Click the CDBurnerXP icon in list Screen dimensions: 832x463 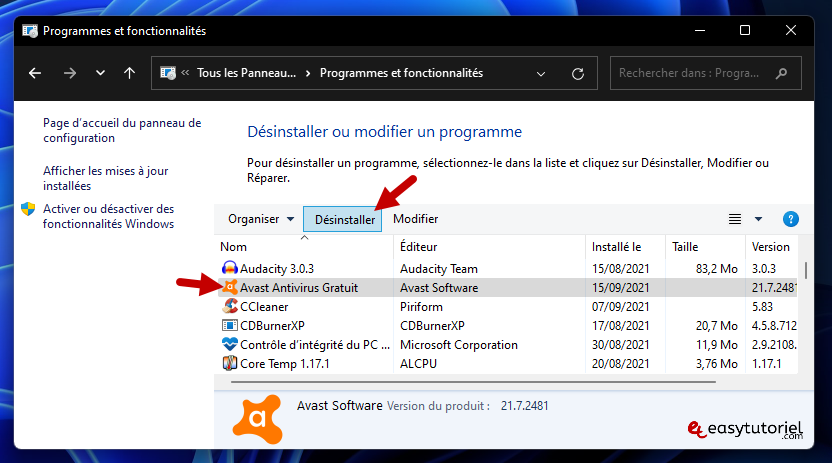(x=229, y=326)
